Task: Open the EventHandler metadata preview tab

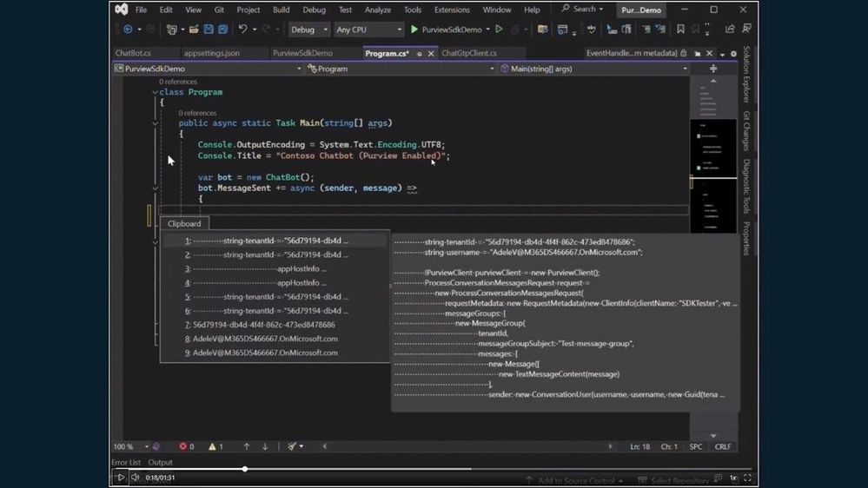Action: click(x=632, y=53)
